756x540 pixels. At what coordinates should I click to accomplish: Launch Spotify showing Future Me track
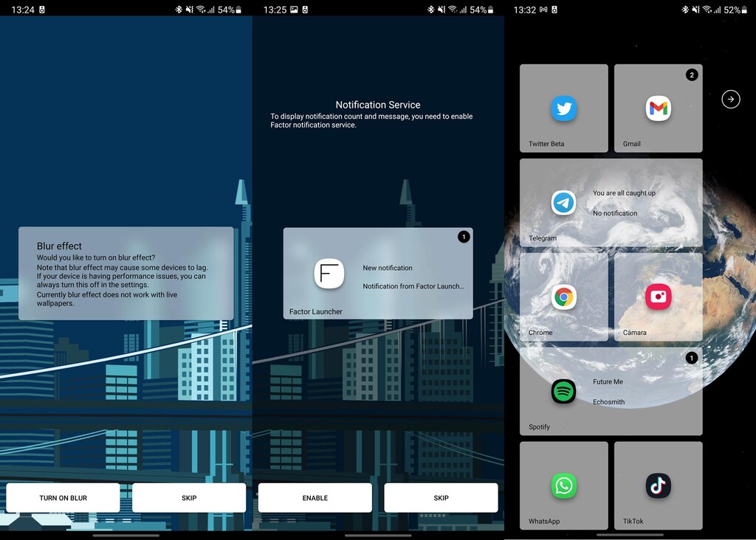[563, 392]
